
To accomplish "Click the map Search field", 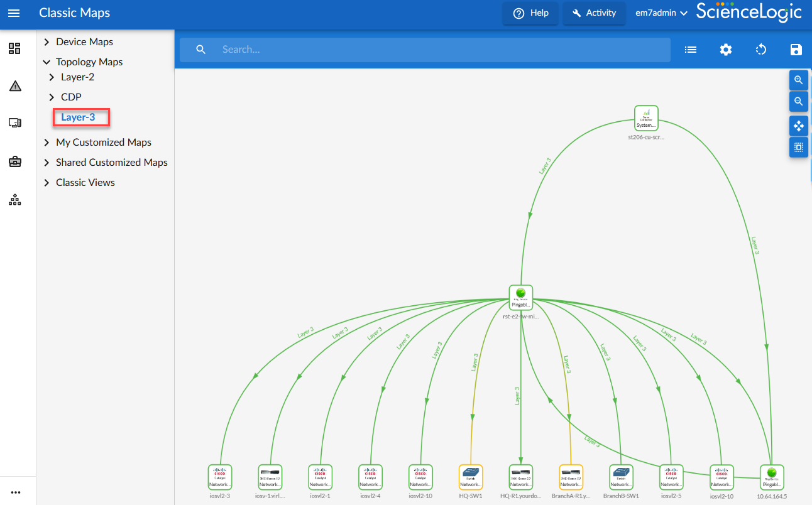I will pyautogui.click(x=440, y=50).
